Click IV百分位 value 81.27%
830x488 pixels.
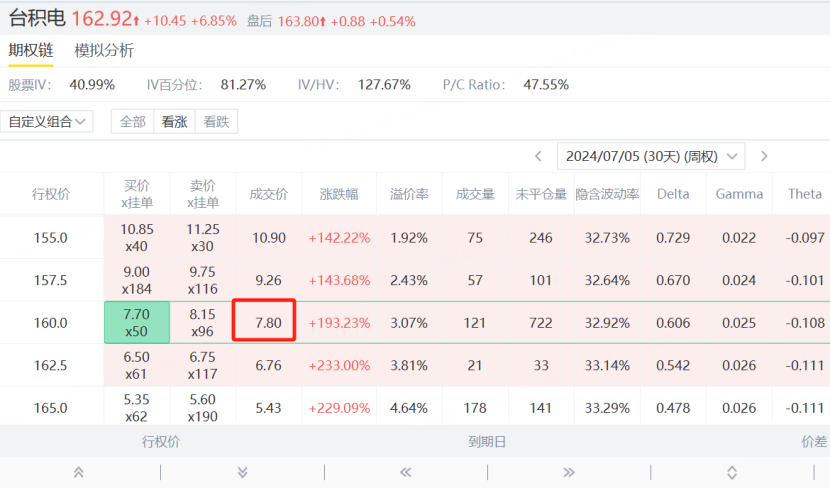click(x=243, y=85)
